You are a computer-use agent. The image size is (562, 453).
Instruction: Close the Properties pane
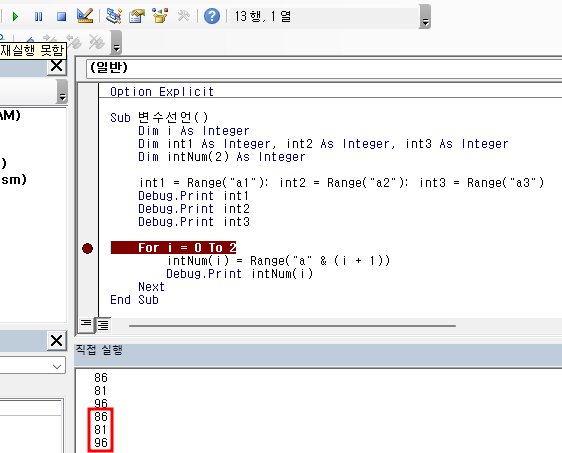coord(57,340)
